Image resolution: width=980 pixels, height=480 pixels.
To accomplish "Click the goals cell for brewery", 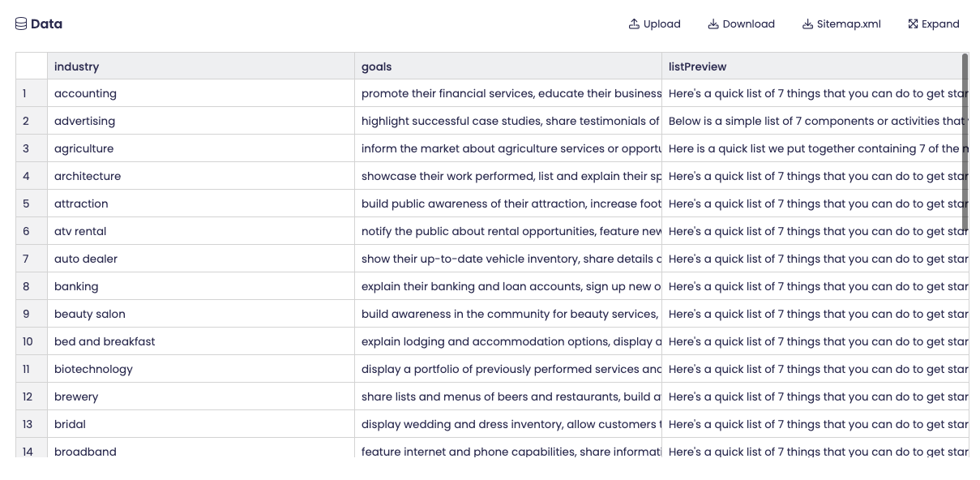I will 507,396.
